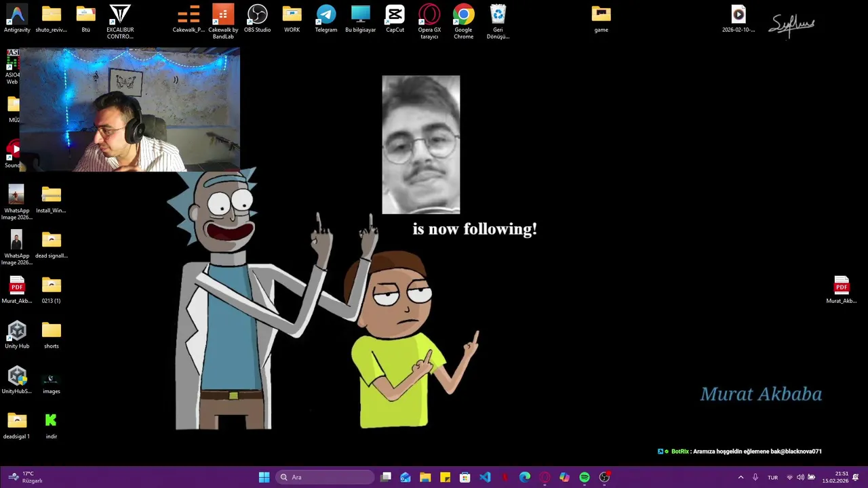Viewport: 868px width, 488px height.
Task: Open the Geri Dönüşüm recycle bin
Action: coord(498,22)
